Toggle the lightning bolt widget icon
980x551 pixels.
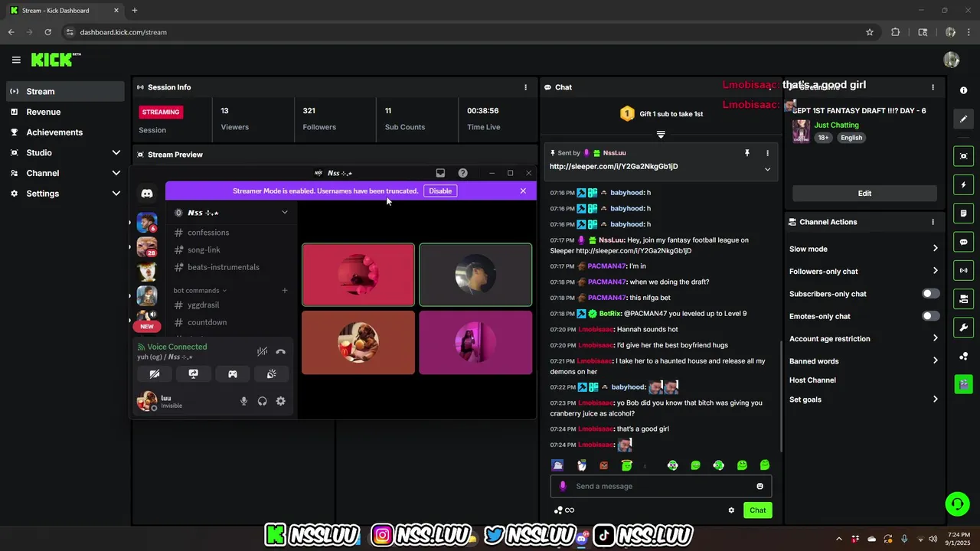click(x=963, y=184)
